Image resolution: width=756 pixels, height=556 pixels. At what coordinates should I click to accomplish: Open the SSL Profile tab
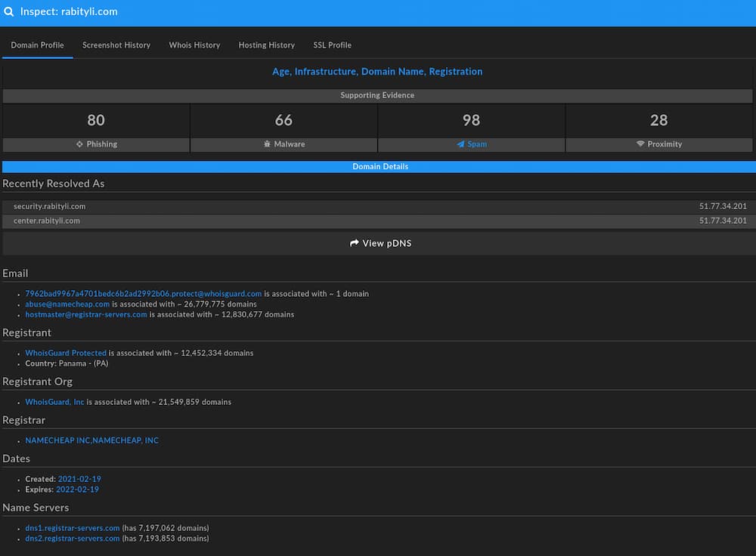click(332, 45)
